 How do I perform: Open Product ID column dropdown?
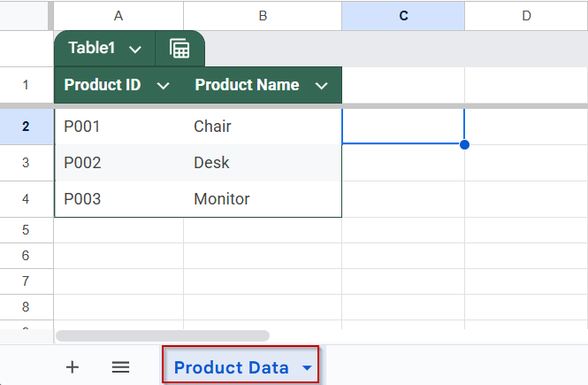[x=163, y=86]
